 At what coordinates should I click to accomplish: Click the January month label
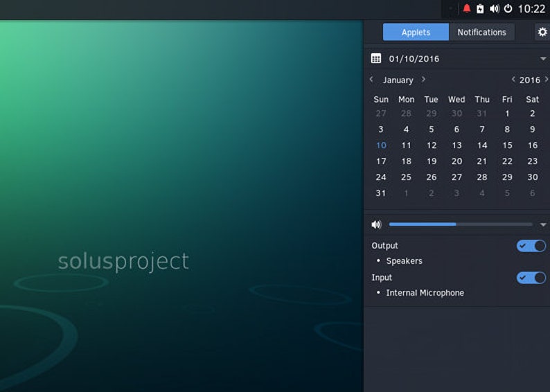pyautogui.click(x=398, y=80)
